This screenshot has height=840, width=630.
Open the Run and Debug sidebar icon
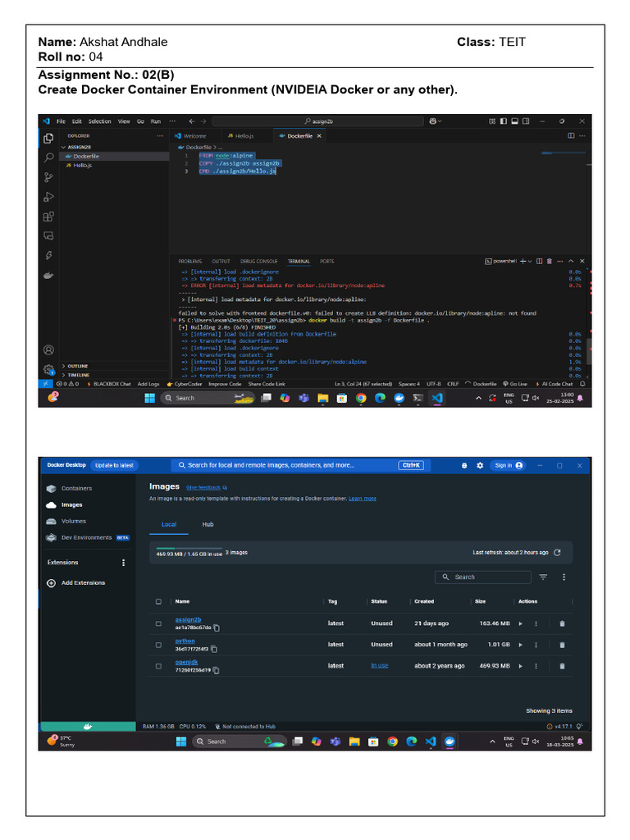pos(48,197)
